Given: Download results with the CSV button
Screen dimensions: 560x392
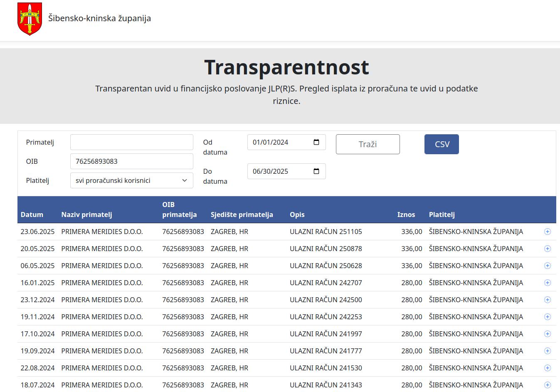Looking at the screenshot, I should tap(441, 144).
